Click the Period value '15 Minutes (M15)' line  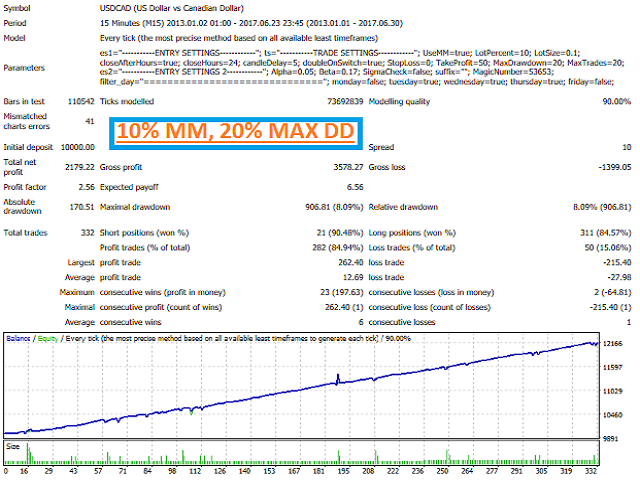coord(251,23)
